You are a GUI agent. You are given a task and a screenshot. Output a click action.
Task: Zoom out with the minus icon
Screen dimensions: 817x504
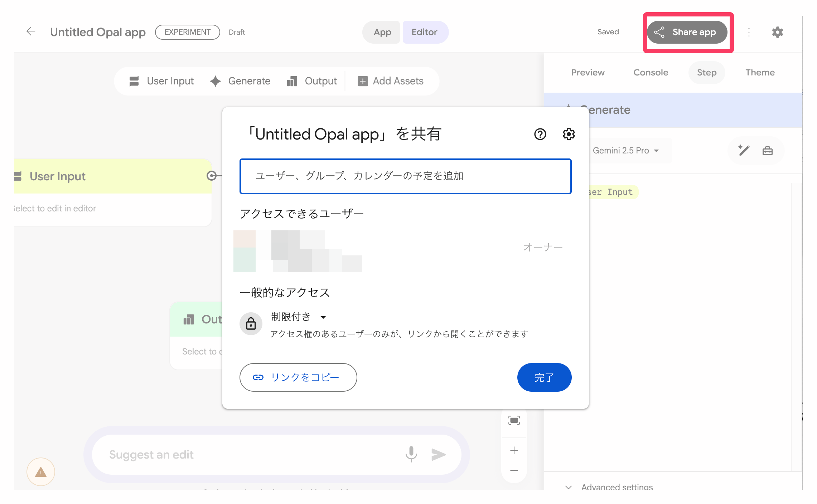pos(514,470)
